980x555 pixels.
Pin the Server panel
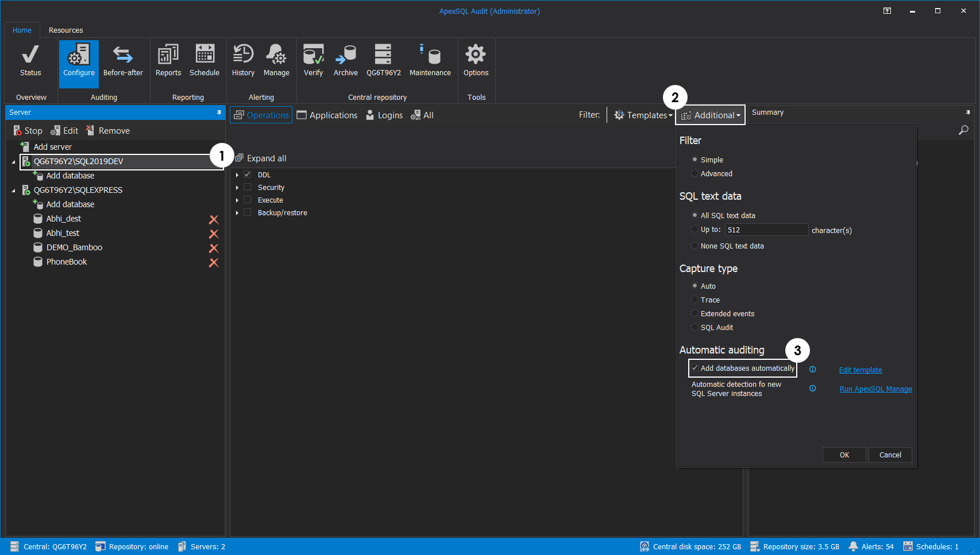(219, 112)
